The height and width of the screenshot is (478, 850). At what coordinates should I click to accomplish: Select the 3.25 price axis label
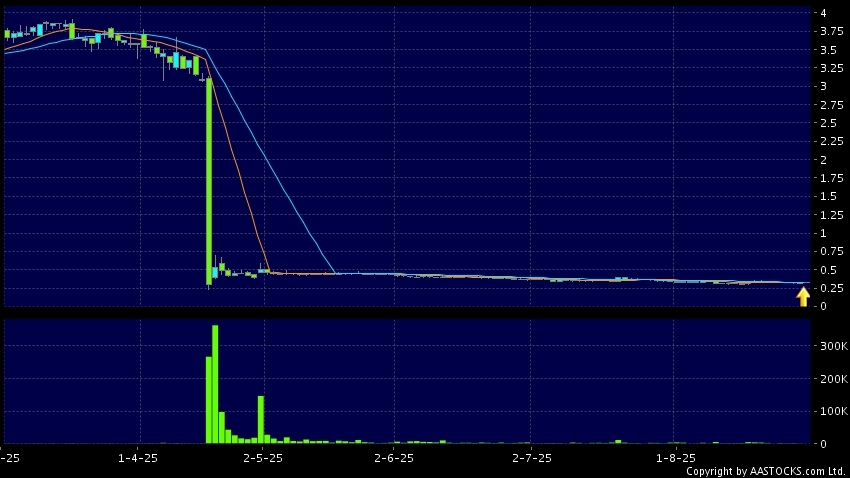click(x=832, y=68)
